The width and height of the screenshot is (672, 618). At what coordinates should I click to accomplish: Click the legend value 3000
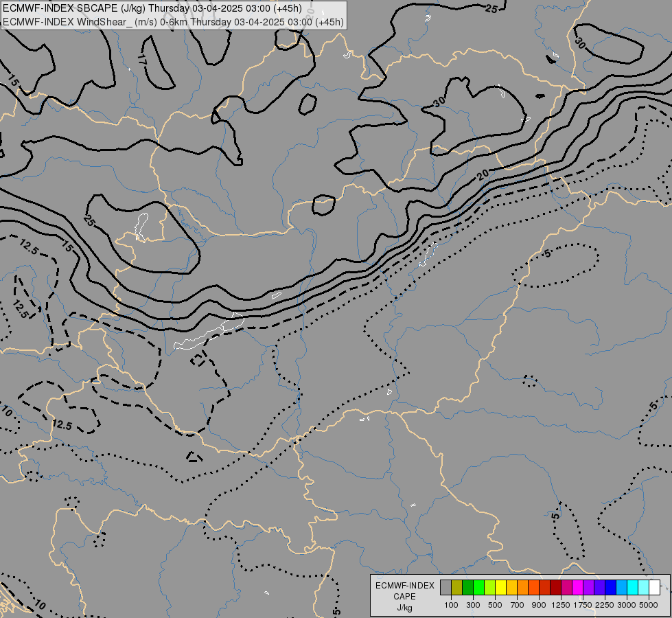(627, 605)
